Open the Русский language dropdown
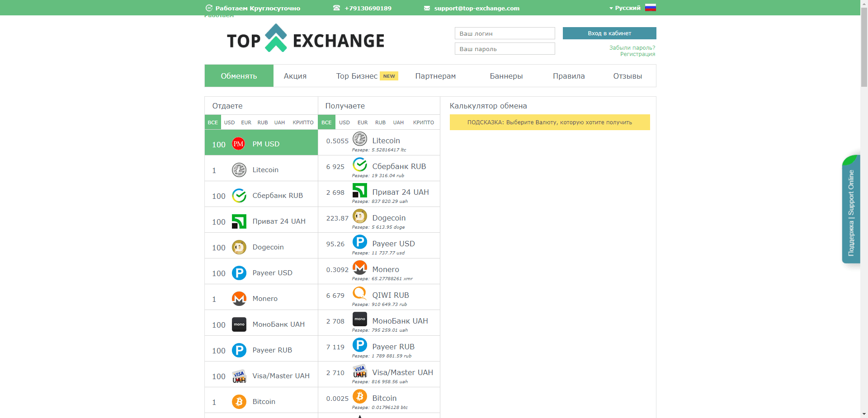This screenshot has width=868, height=418. coord(628,8)
